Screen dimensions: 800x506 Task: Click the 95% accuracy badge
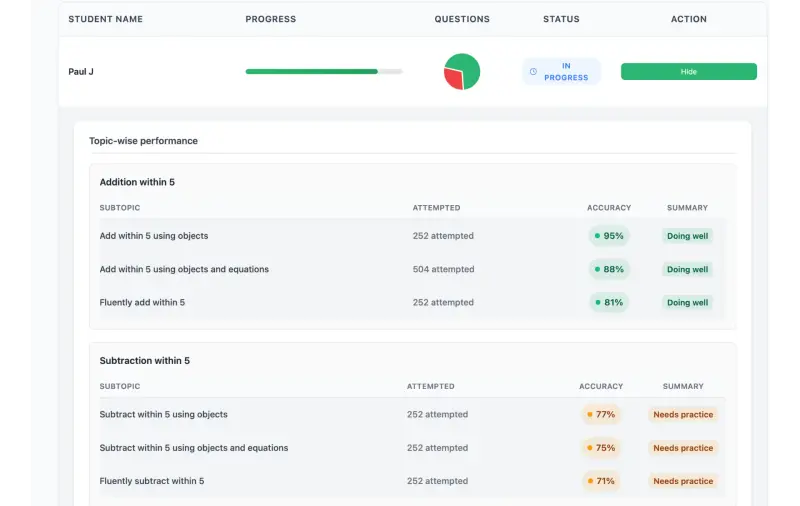tap(609, 236)
